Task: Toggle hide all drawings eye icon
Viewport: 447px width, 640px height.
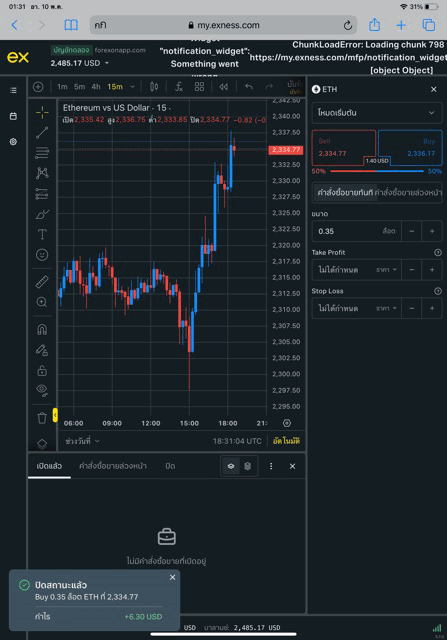Action: click(x=42, y=390)
